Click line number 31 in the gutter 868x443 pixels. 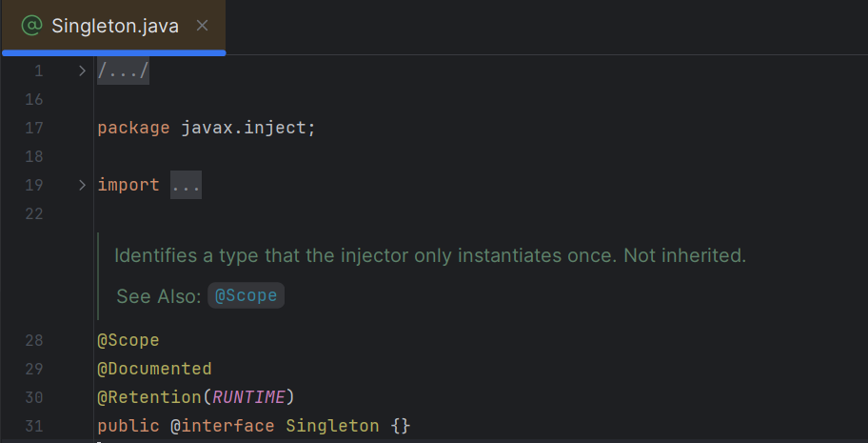[x=33, y=426]
